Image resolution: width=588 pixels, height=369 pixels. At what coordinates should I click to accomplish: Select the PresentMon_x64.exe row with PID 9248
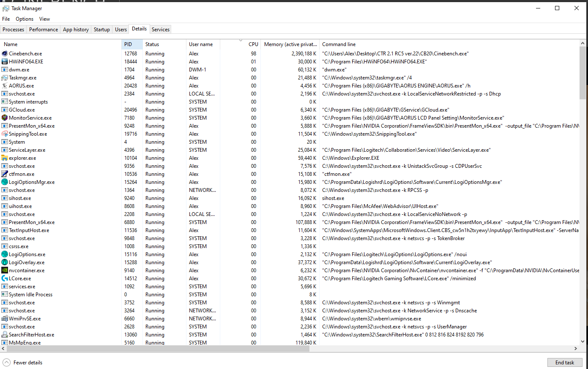tap(290, 126)
